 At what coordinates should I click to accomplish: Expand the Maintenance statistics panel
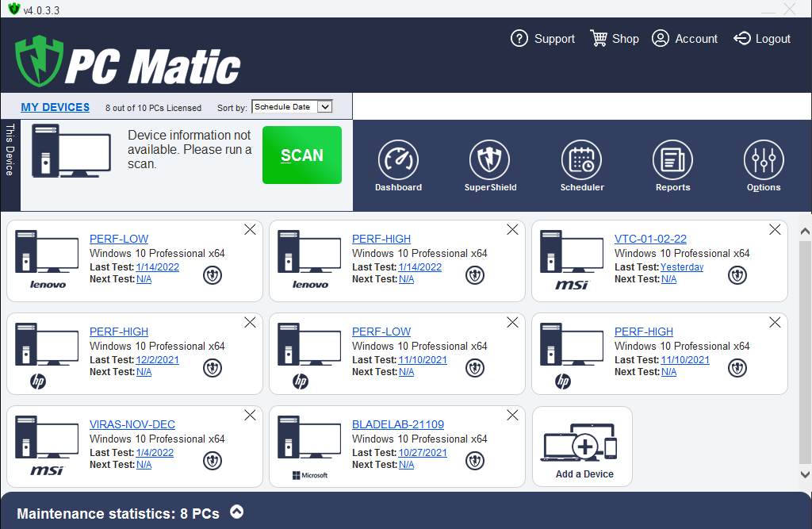pos(236,512)
